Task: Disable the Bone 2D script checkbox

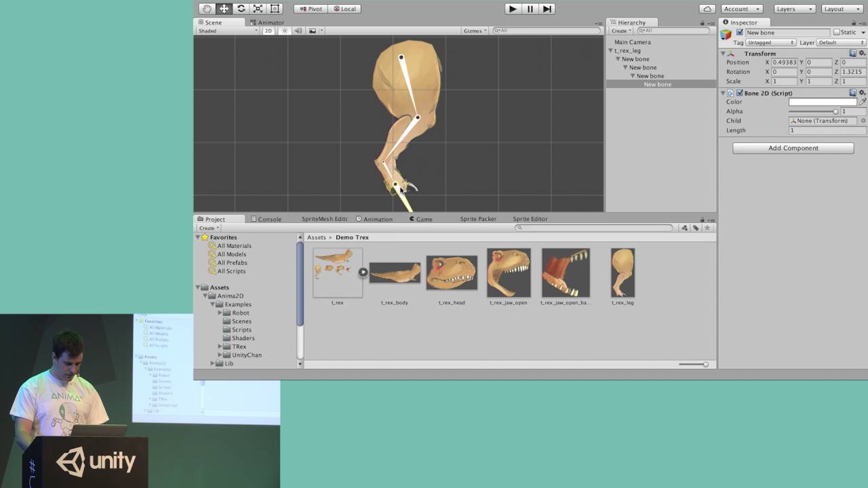Action: click(x=740, y=93)
